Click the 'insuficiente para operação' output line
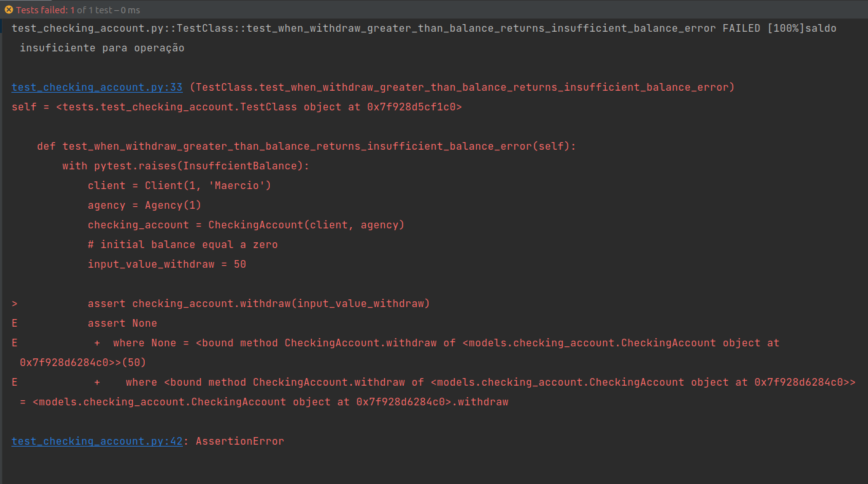Screen dimensions: 868x484 coord(102,48)
